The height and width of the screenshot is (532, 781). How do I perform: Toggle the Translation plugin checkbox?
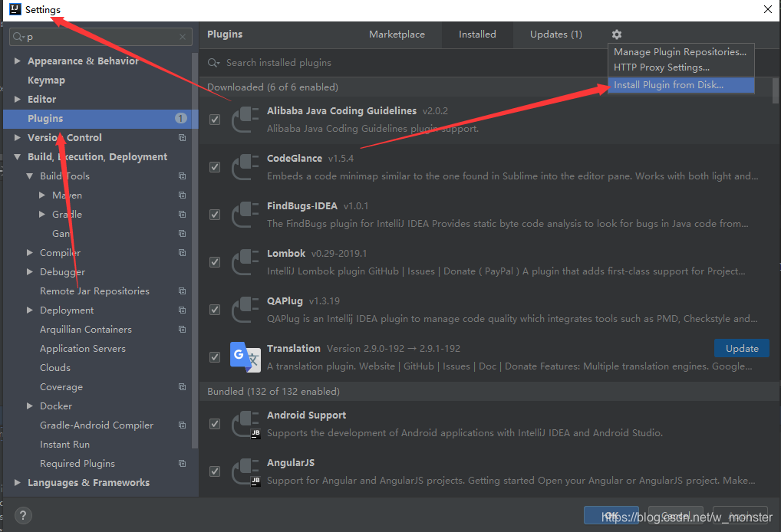[x=215, y=357]
